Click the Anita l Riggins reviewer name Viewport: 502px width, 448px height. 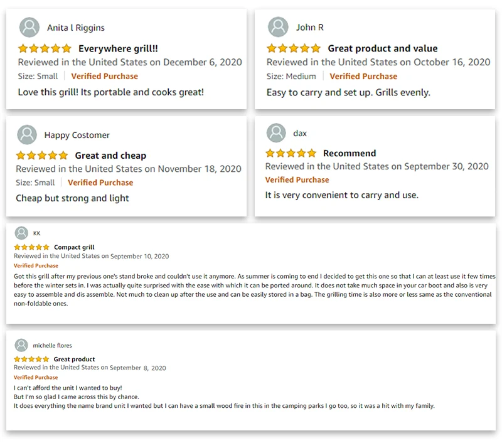click(75, 28)
